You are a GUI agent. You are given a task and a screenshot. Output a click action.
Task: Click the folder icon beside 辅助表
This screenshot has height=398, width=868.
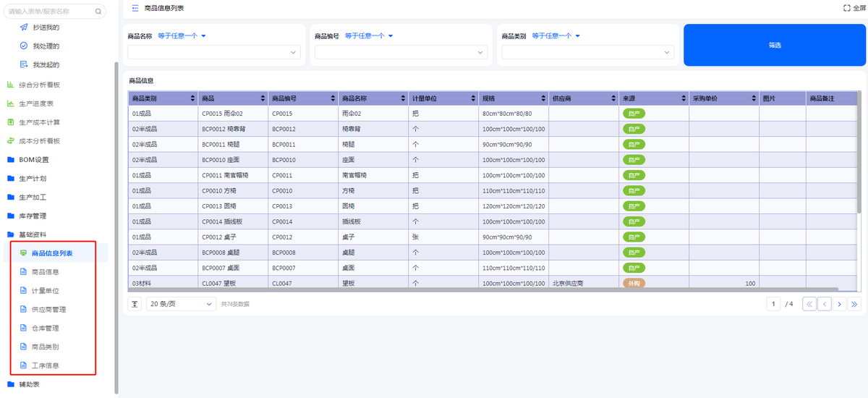point(11,384)
